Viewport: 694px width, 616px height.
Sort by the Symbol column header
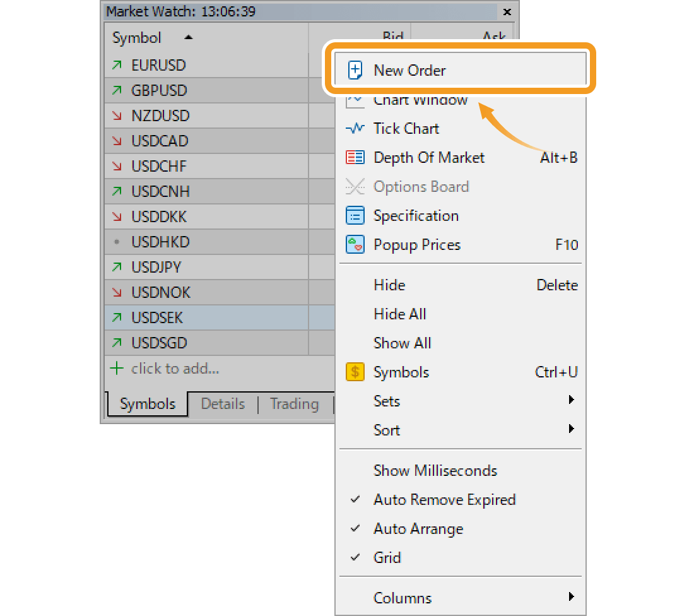pos(136,38)
